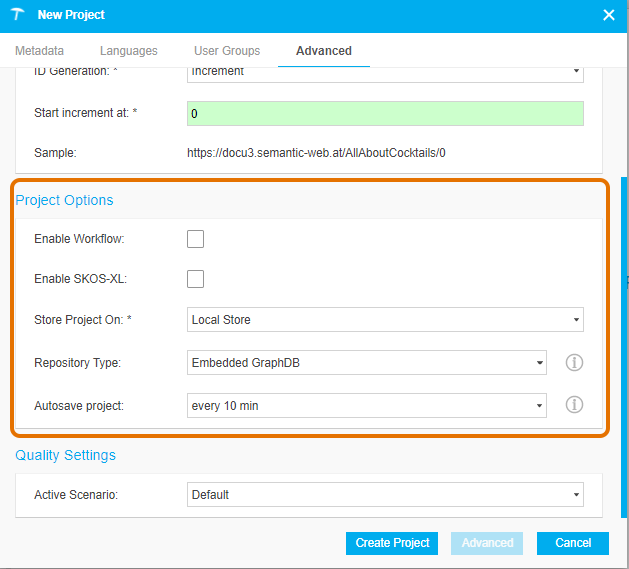Open the Autosave project interval dropdown

[367, 405]
